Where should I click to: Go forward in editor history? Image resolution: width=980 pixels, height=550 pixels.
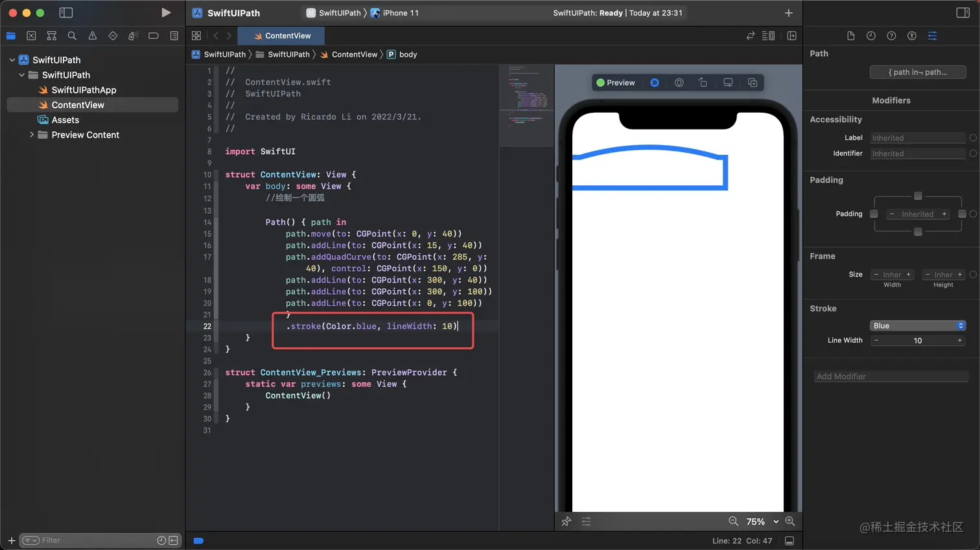(x=229, y=36)
